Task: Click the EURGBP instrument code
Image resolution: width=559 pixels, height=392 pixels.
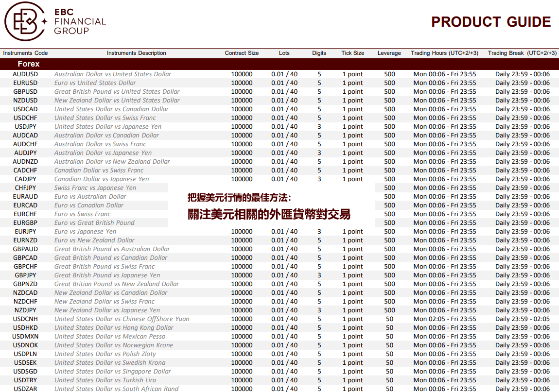Action: (25, 223)
